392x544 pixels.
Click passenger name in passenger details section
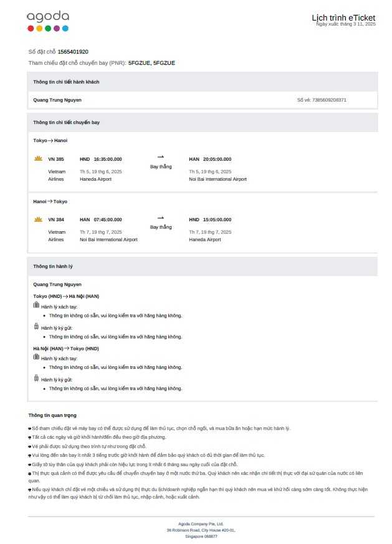(x=57, y=100)
